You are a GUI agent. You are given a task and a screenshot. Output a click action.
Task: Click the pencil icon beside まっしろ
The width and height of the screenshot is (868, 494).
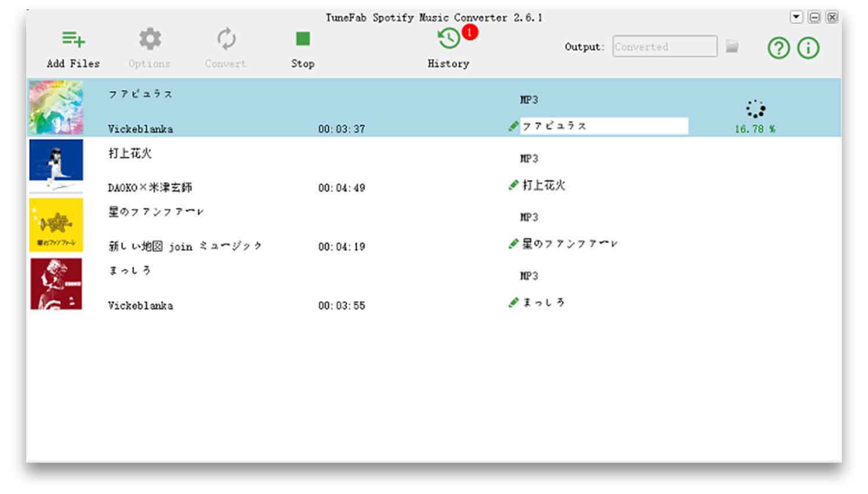coord(513,302)
